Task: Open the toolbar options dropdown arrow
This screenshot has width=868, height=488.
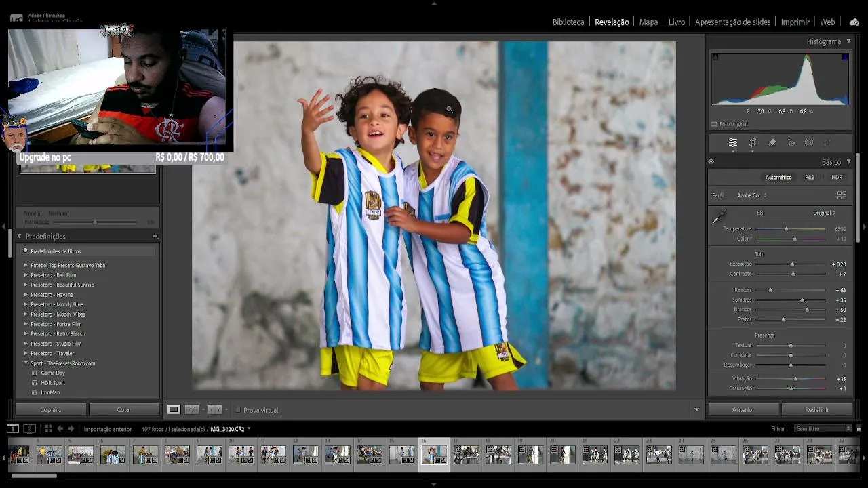Action: click(696, 409)
